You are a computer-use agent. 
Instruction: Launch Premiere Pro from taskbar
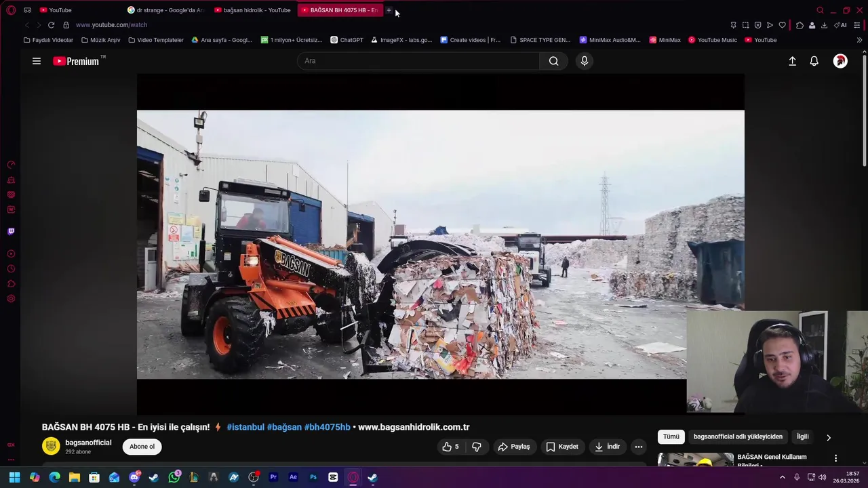(x=273, y=477)
